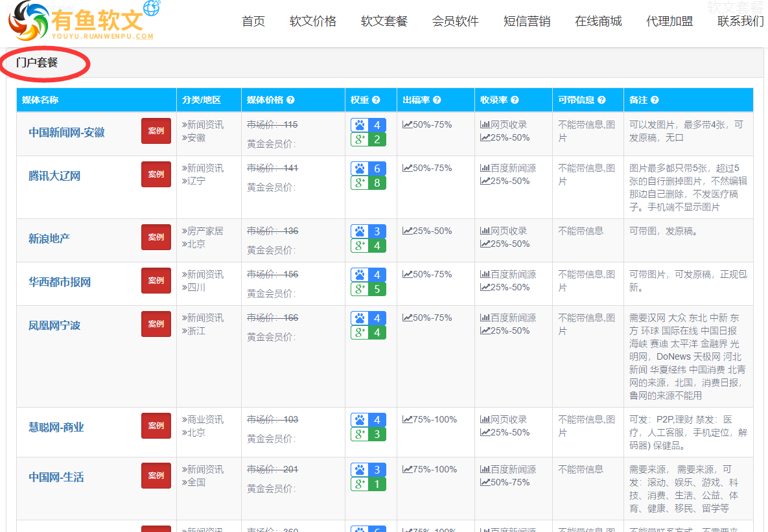Click green weight badge for 慧聪网-商业
768x532 pixels.
pyautogui.click(x=368, y=434)
